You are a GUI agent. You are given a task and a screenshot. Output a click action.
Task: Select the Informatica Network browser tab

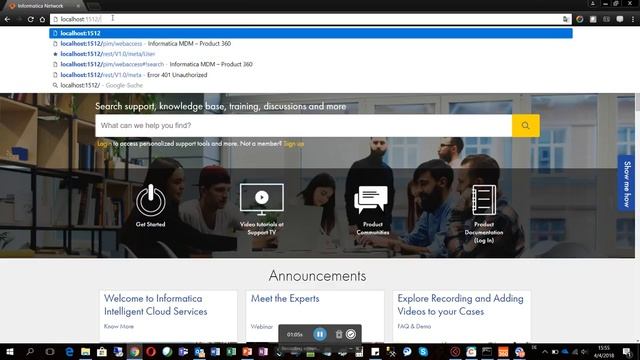click(40, 6)
